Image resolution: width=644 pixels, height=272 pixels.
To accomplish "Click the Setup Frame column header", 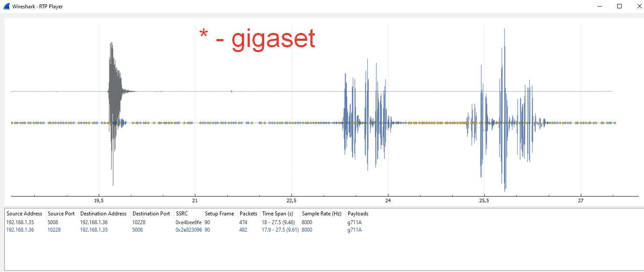I will 219,214.
